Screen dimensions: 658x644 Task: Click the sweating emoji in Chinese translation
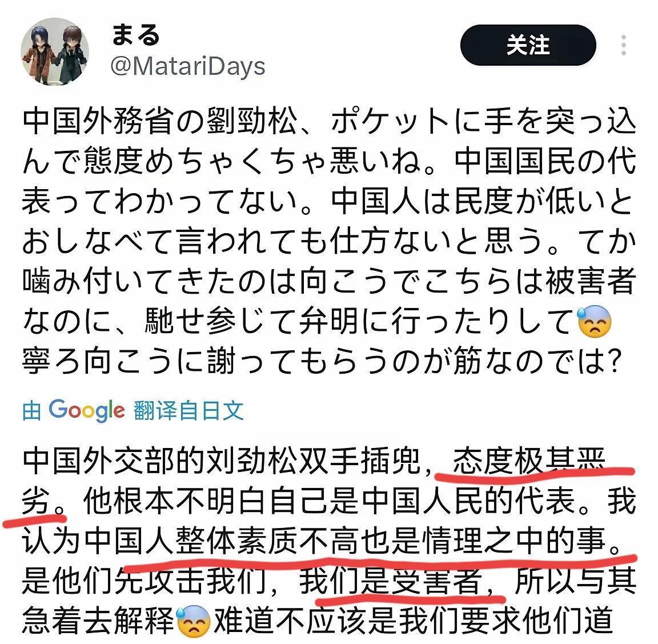point(194,621)
